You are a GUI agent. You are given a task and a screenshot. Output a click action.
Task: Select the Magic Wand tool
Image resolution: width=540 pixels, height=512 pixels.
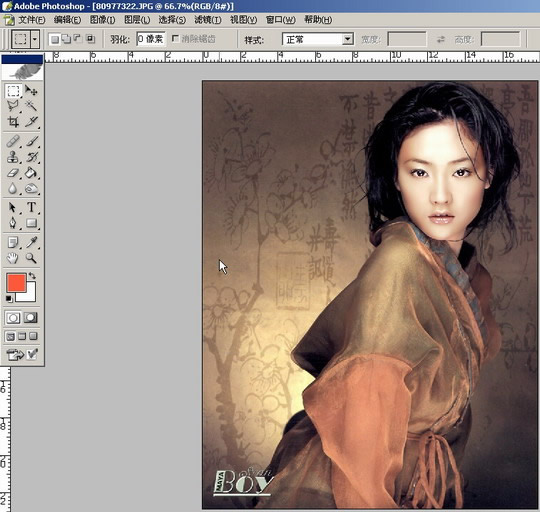[x=31, y=106]
